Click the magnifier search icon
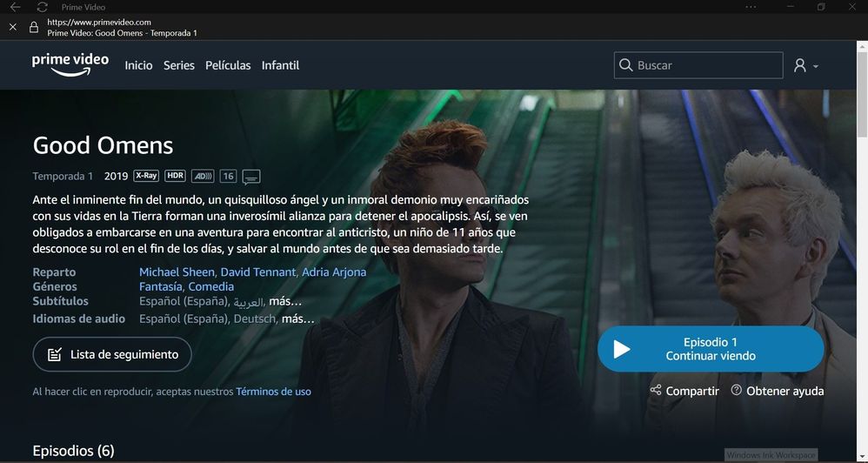Image resolution: width=868 pixels, height=463 pixels. coord(625,64)
